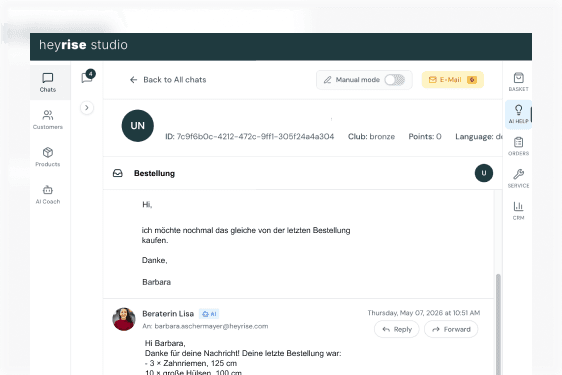Click the E-Mail channel button

tap(453, 80)
